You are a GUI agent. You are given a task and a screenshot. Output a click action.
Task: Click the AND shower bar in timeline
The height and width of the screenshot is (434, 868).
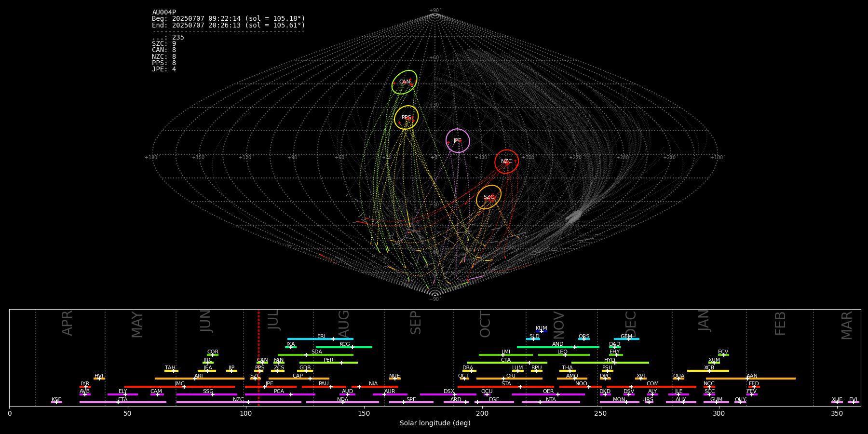pos(558,347)
